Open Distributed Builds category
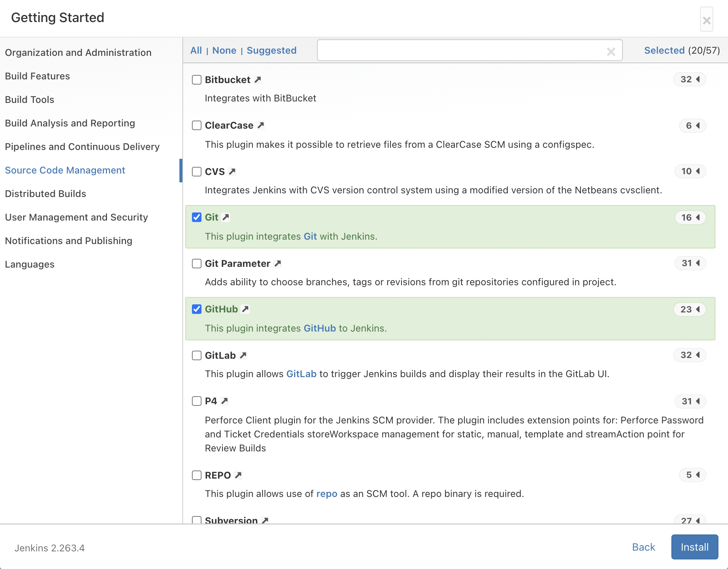This screenshot has height=569, width=728. click(46, 194)
